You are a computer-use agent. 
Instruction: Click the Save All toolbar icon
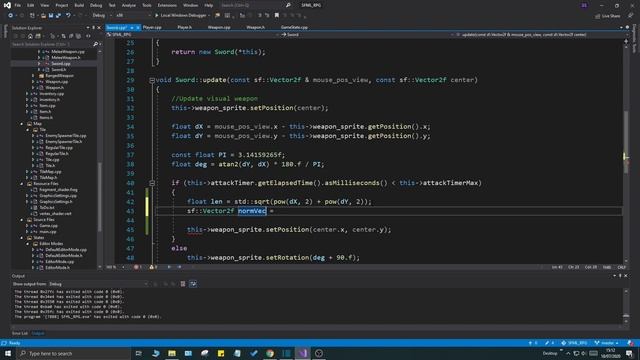[x=58, y=16]
